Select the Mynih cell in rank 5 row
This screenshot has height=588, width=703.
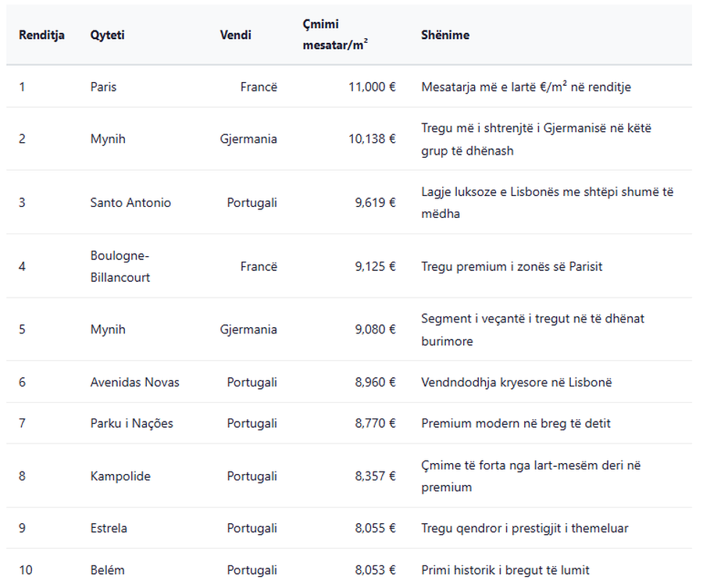108,330
